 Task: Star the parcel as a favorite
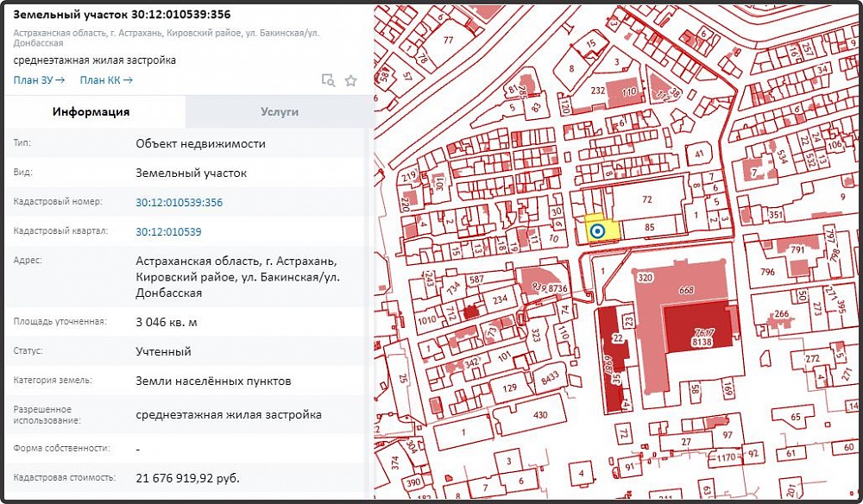pyautogui.click(x=350, y=80)
